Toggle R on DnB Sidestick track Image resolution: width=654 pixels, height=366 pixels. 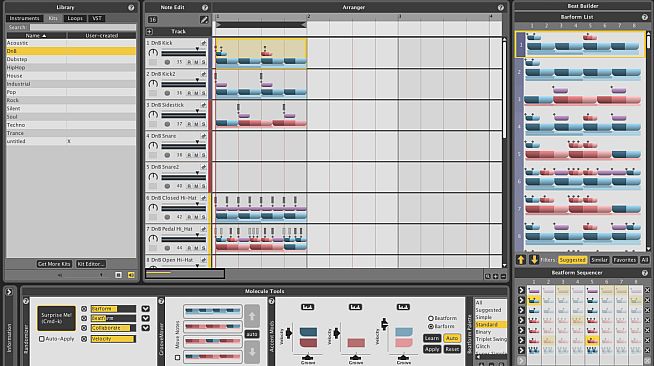189,124
